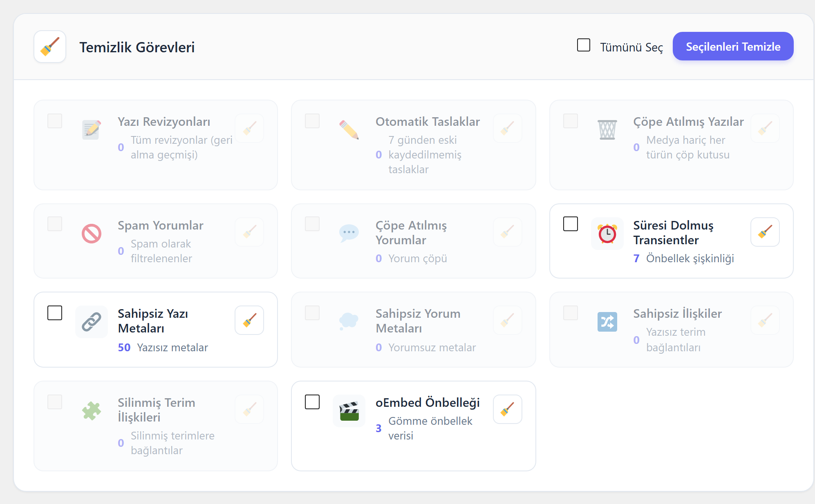Click the '50 Yazısız metalar' count text
Screen dimensions: 815x504
point(163,348)
